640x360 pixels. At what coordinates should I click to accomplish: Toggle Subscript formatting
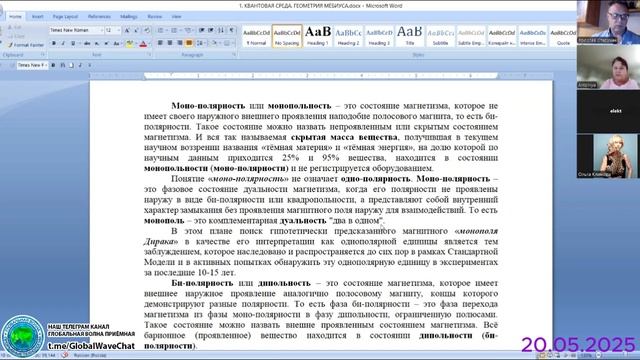coord(97,43)
